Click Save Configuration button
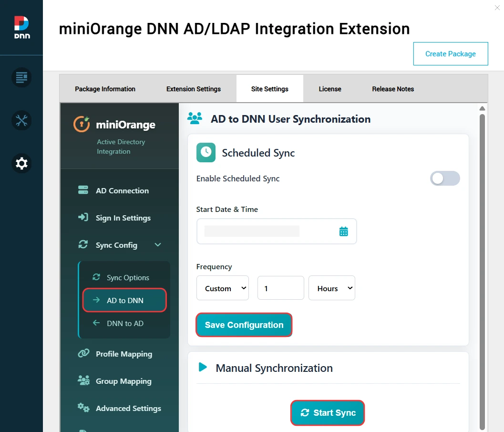The height and width of the screenshot is (432, 504). 244,325
